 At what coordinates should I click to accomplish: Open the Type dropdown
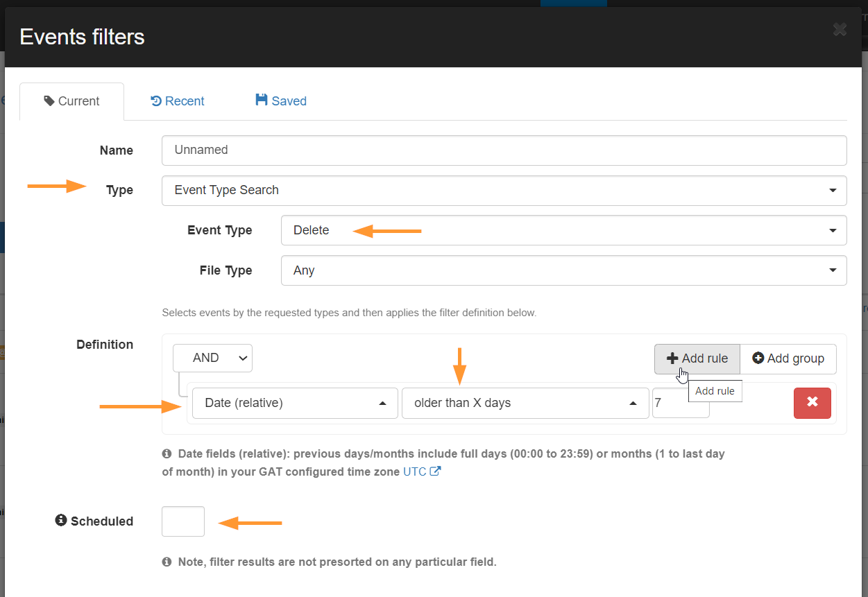(504, 191)
